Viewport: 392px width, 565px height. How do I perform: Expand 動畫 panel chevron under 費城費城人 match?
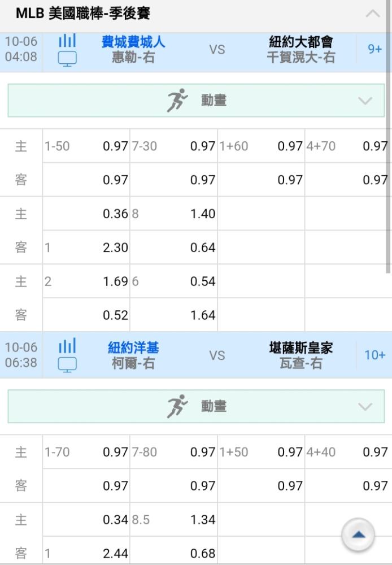(x=365, y=101)
